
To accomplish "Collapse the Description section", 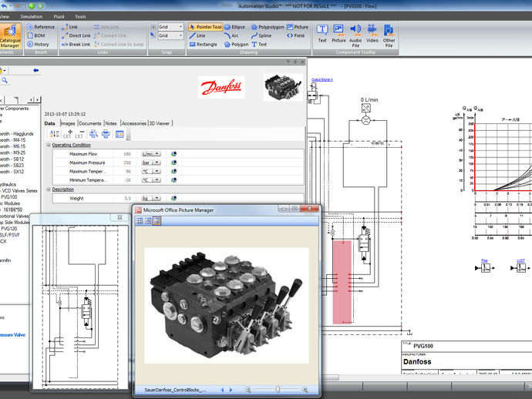I will tap(48, 189).
